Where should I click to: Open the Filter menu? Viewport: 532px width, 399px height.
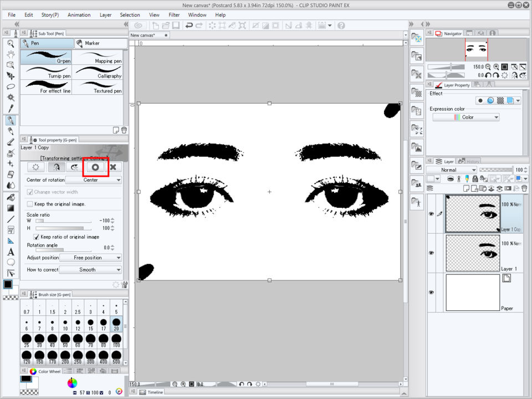(174, 15)
